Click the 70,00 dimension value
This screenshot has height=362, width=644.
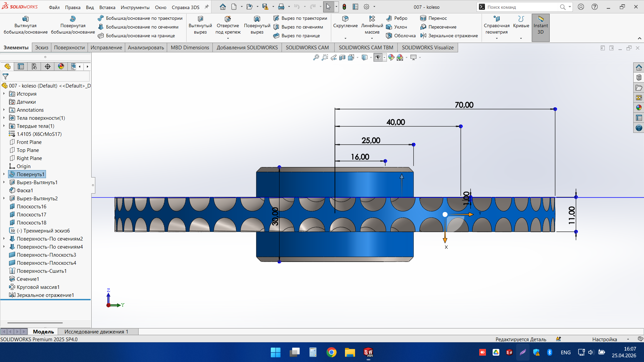point(464,105)
